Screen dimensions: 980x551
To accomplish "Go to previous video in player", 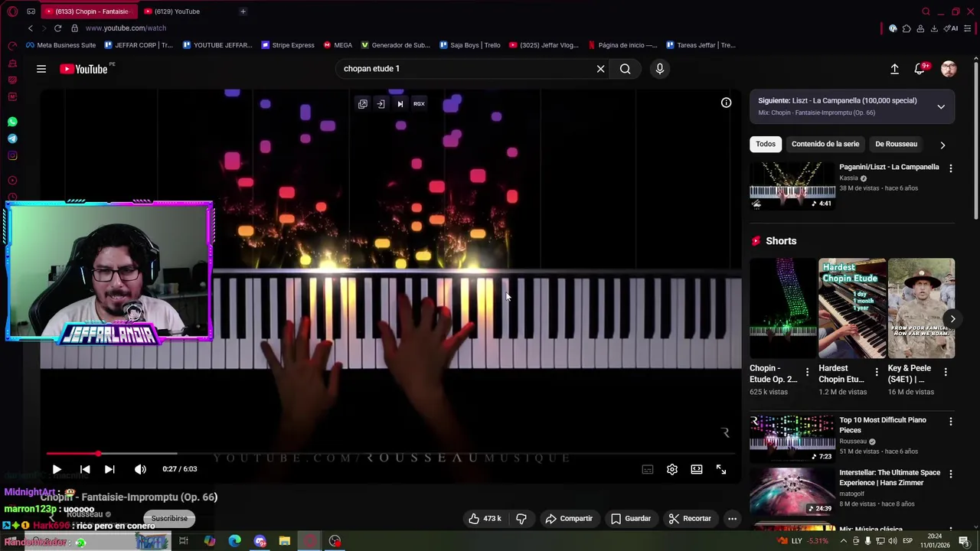I will 85,469.
